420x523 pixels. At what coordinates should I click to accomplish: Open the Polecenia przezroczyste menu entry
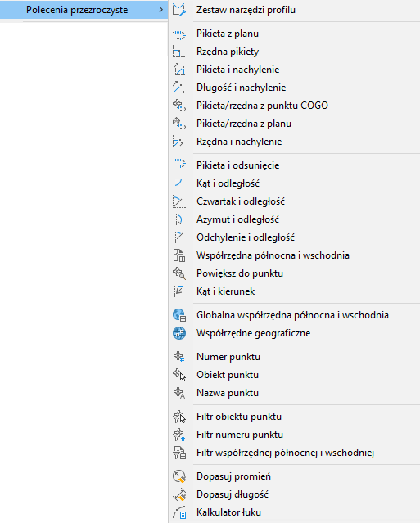tap(84, 10)
